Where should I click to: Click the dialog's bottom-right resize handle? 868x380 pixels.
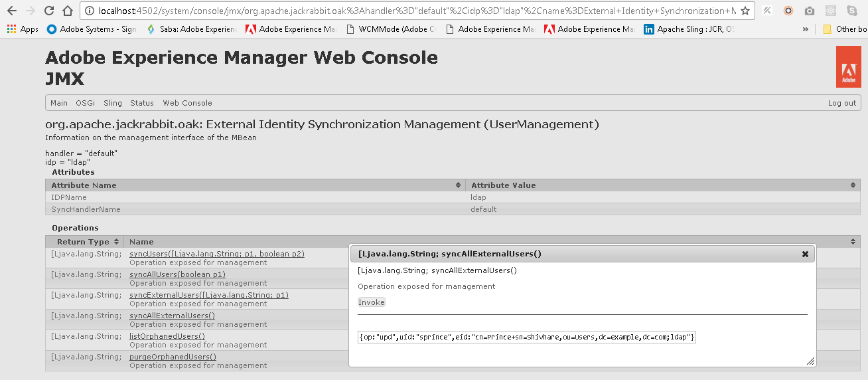click(x=811, y=361)
